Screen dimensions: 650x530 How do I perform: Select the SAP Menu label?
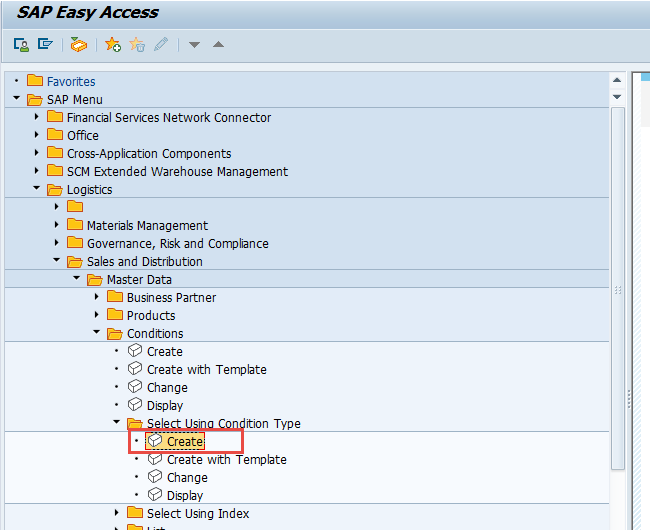(x=75, y=100)
